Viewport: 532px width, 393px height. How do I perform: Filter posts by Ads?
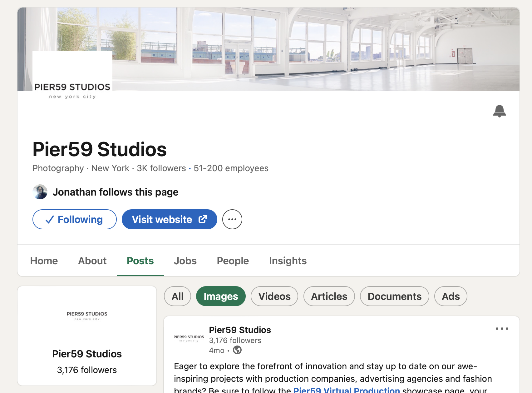(x=451, y=296)
